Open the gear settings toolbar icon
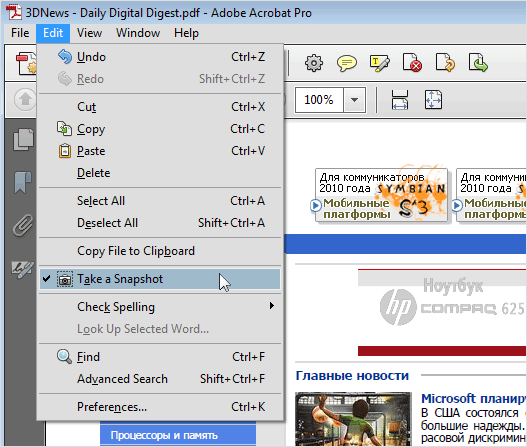The height and width of the screenshot is (447, 527). coord(314,63)
